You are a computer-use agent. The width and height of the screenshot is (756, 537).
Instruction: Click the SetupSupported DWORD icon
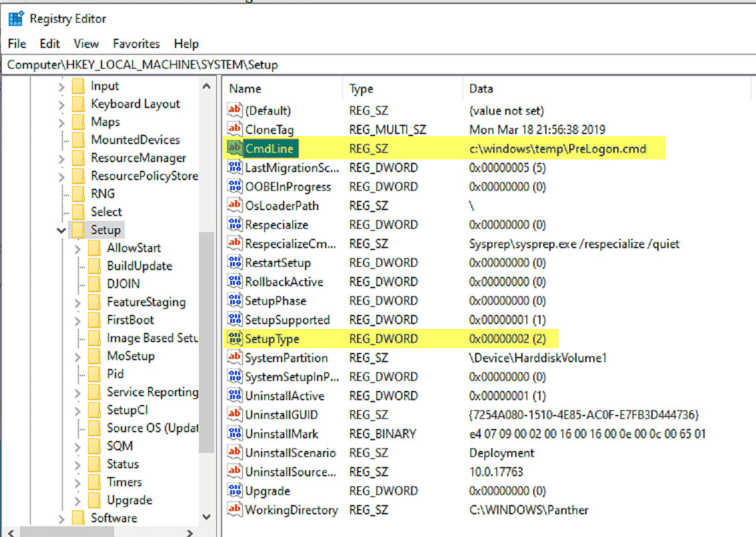tap(235, 320)
